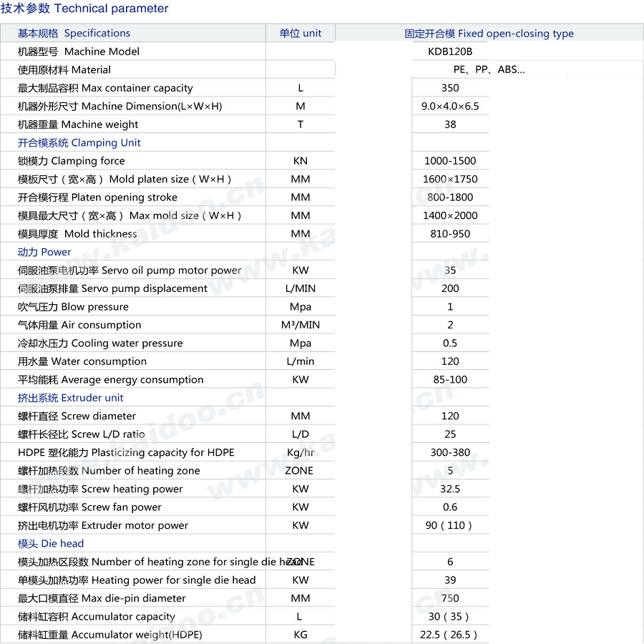Click the "螺杆直径 Screw diameter" row label

click(x=77, y=416)
